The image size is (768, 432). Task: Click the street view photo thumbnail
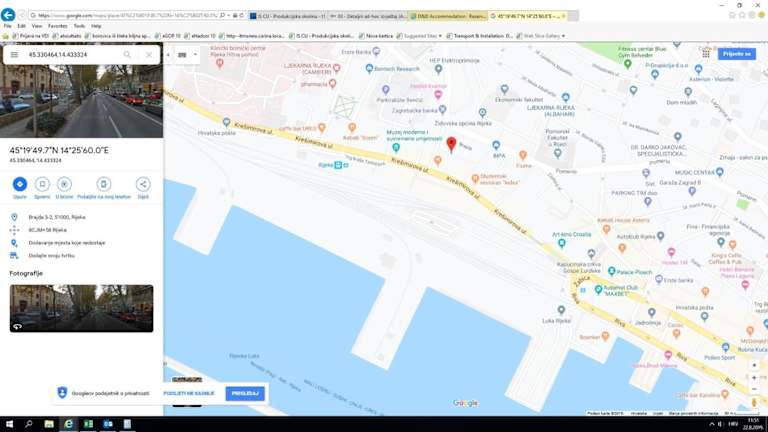[81, 308]
